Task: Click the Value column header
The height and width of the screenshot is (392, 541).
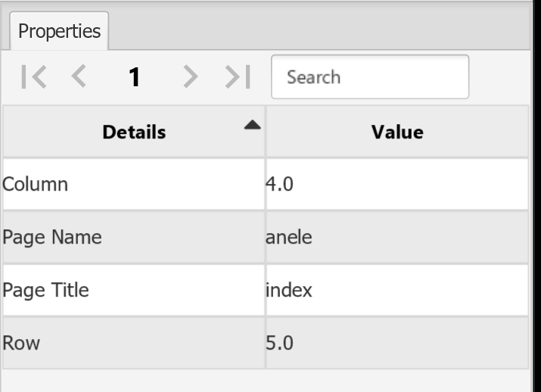Action: [x=396, y=133]
